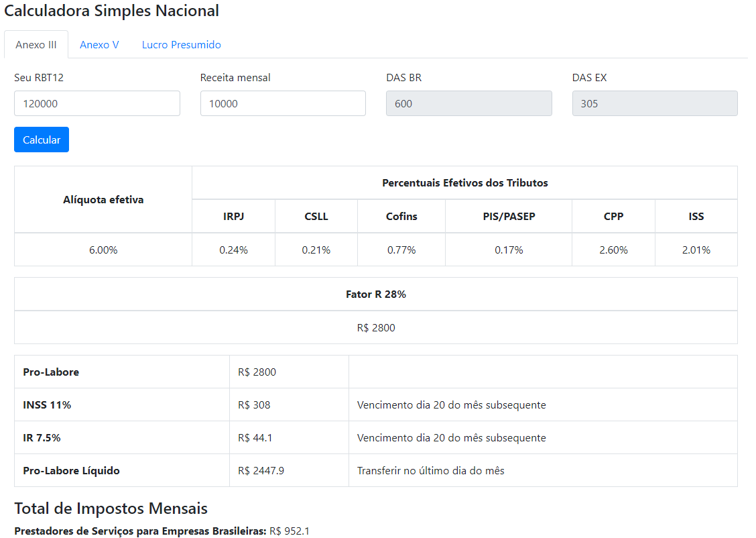Viewport: 756px width, 538px height.
Task: Select the INSS 11% row label
Action: point(47,405)
